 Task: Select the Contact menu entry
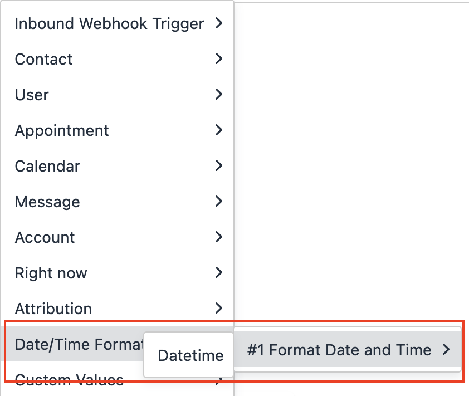click(117, 59)
